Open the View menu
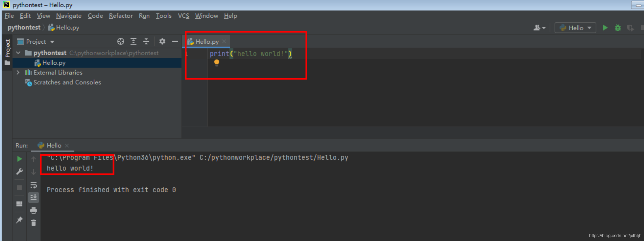Screen dimensions: 644x241 [x=43, y=16]
